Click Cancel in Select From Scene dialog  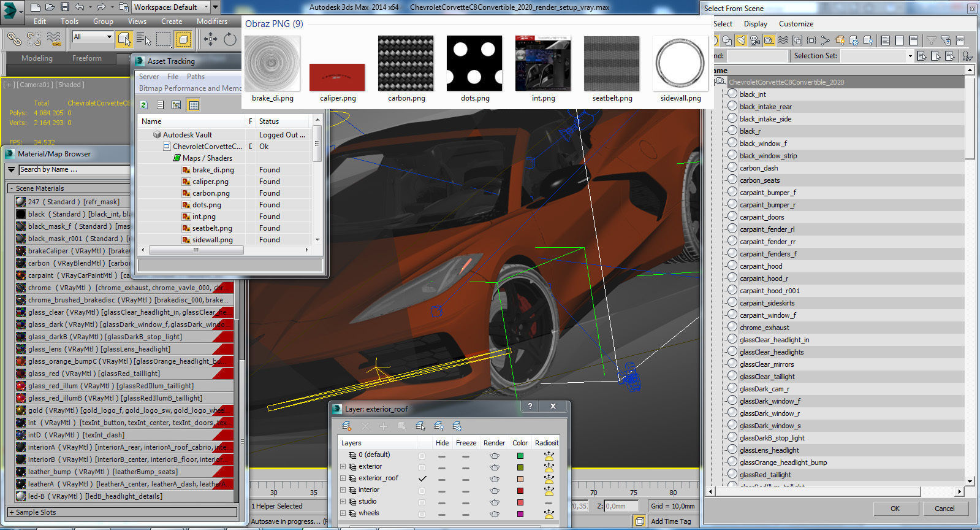944,509
